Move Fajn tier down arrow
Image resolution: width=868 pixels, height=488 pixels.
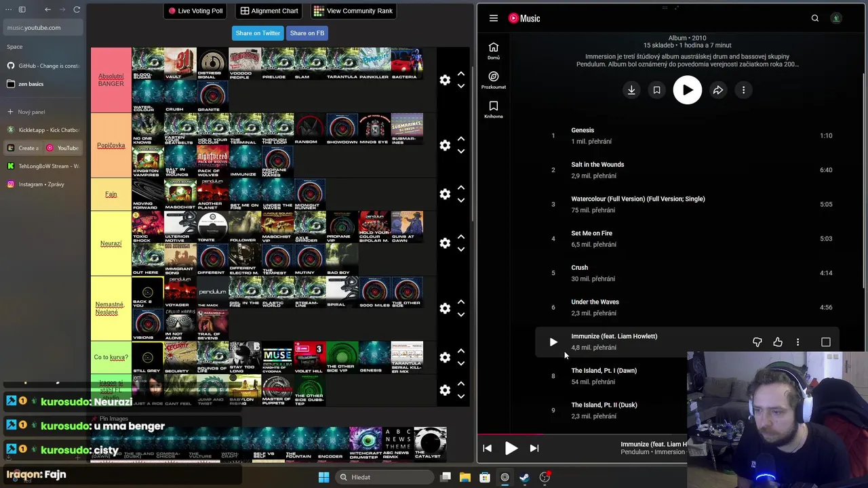[461, 200]
